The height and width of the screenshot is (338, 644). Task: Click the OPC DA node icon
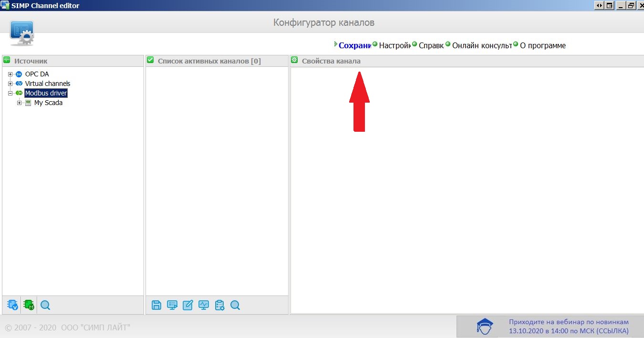click(x=19, y=74)
